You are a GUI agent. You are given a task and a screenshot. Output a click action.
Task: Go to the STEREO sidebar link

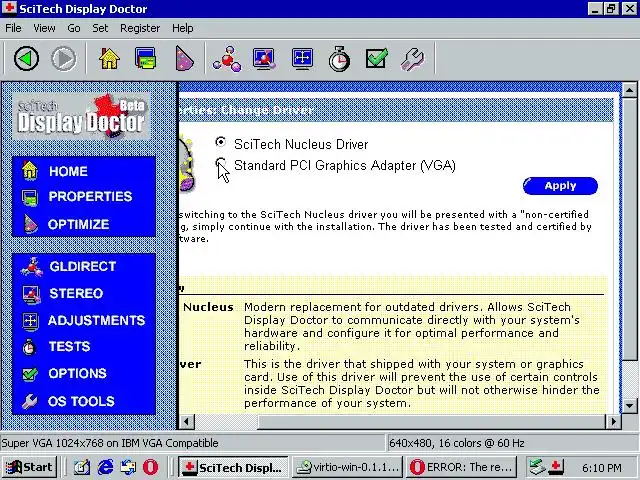[76, 293]
